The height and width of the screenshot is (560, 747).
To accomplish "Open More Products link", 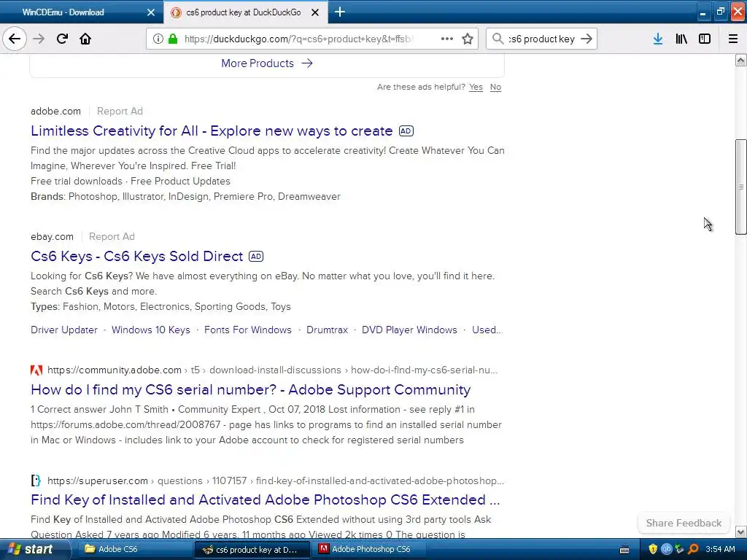I will pyautogui.click(x=267, y=63).
